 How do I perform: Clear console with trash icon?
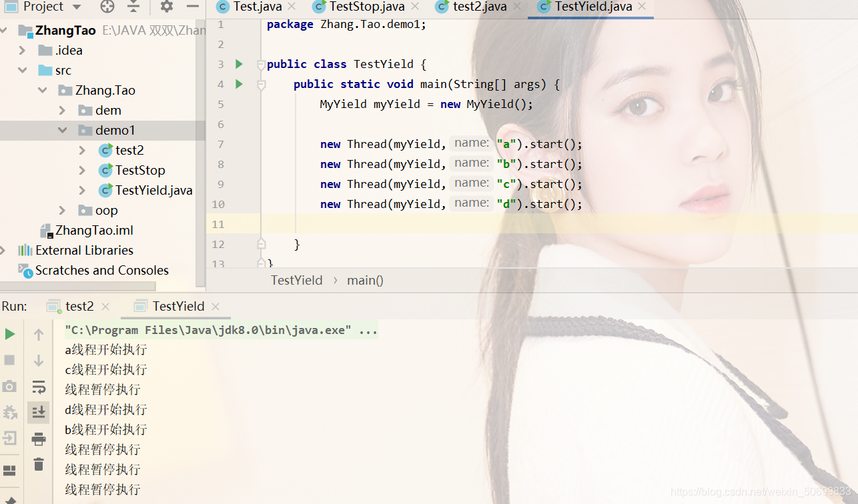click(39, 465)
